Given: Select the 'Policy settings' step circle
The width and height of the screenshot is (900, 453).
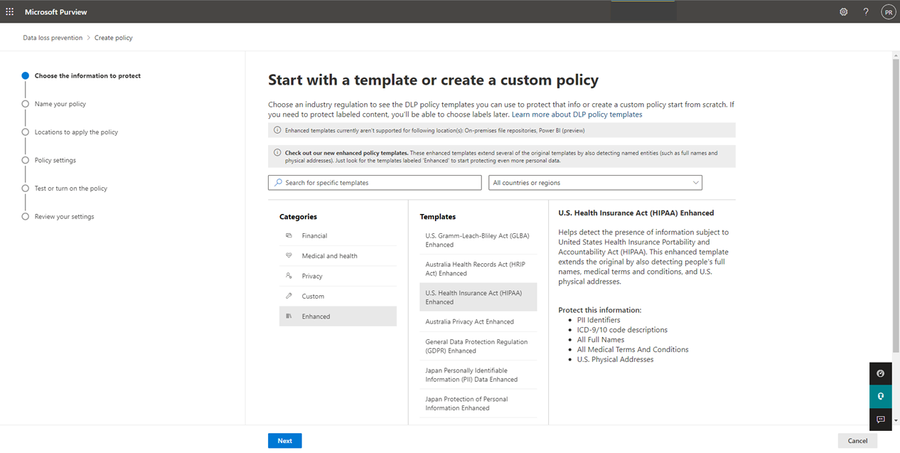Looking at the screenshot, I should (x=23, y=160).
